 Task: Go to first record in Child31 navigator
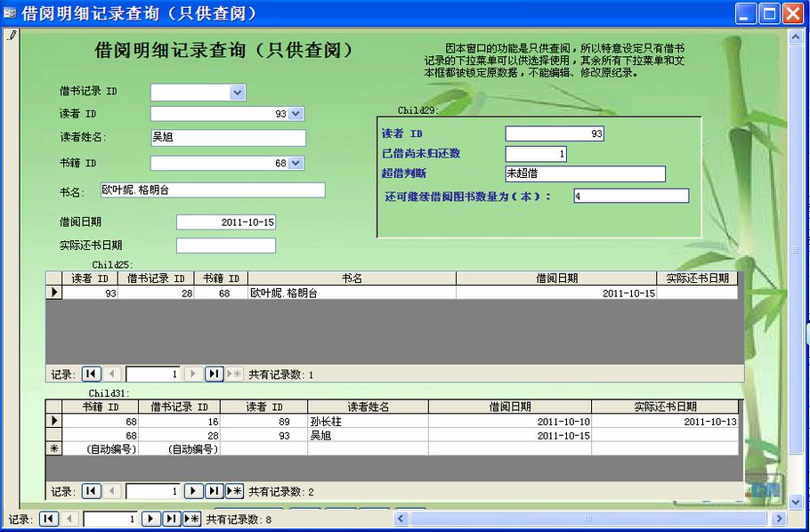click(x=92, y=491)
